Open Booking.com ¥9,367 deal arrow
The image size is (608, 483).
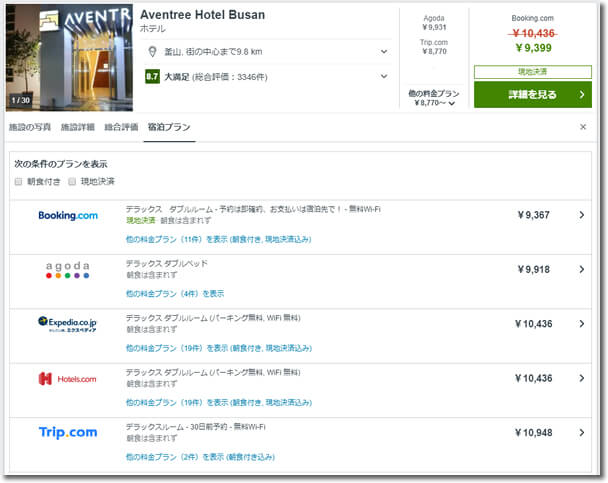(x=582, y=215)
